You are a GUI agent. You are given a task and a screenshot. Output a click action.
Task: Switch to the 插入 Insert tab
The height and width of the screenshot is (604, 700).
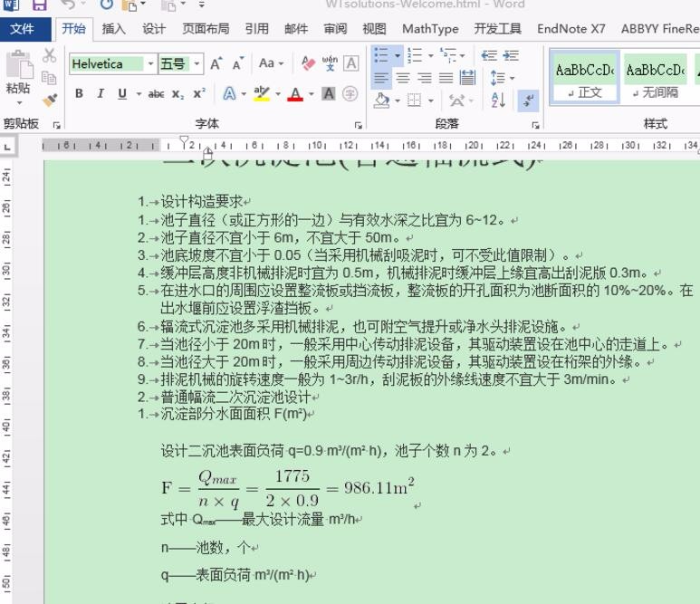(x=114, y=29)
